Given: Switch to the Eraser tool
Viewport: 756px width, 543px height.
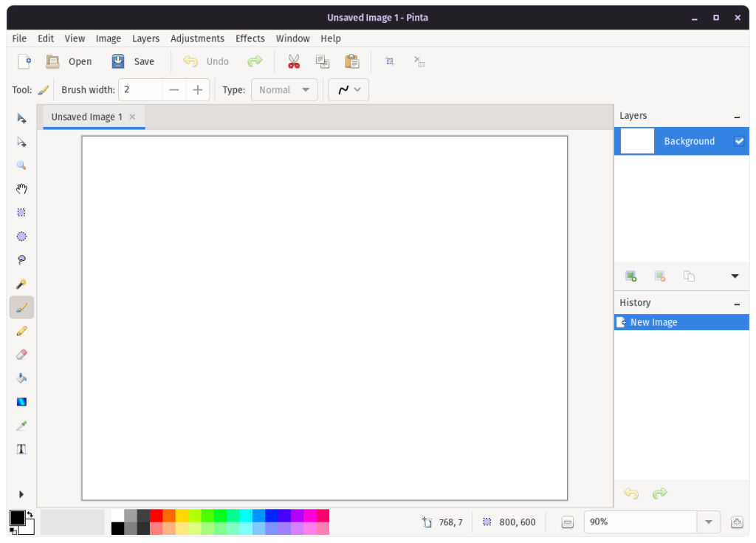Looking at the screenshot, I should click(21, 354).
